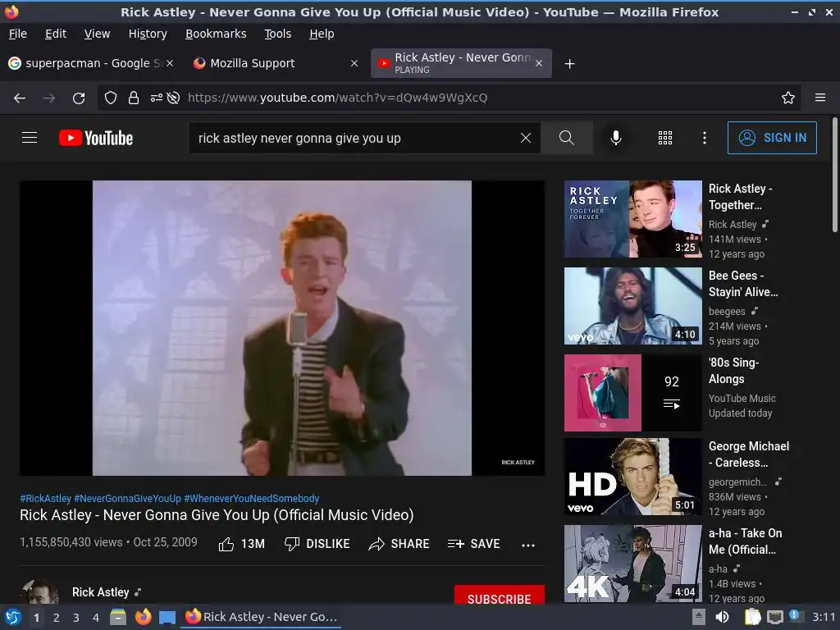The height and width of the screenshot is (630, 840).
Task: Open the file manager taskbar icon
Action: click(118, 617)
